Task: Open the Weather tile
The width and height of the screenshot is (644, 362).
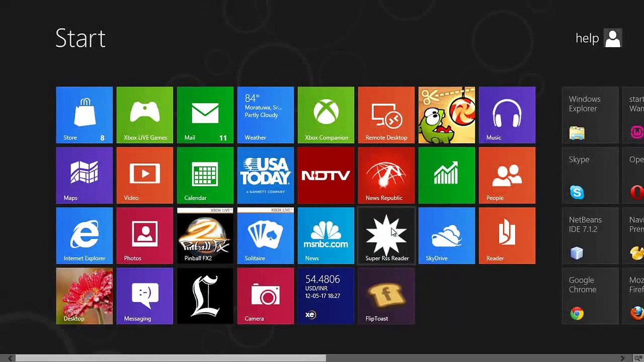Action: pyautogui.click(x=265, y=115)
